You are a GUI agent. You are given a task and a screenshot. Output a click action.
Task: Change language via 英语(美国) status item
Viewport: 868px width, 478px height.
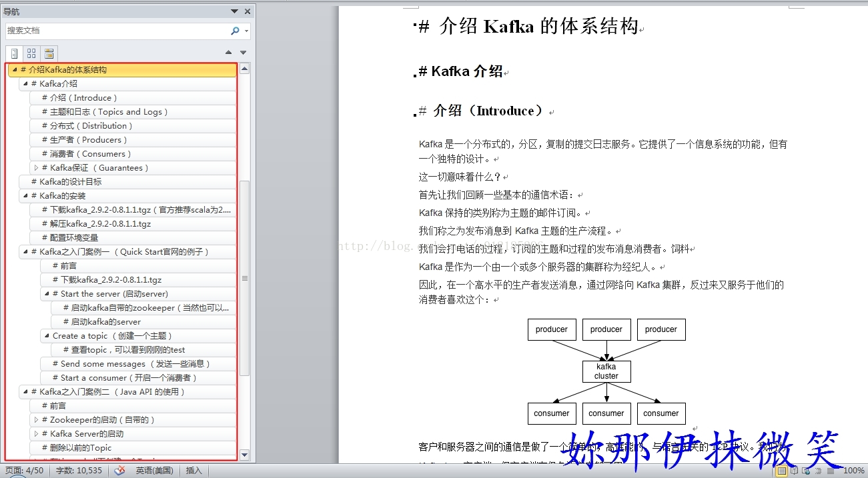click(154, 471)
